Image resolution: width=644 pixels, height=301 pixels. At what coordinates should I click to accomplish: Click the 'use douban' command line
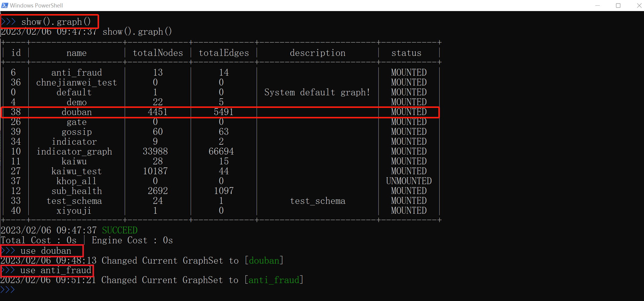point(46,251)
